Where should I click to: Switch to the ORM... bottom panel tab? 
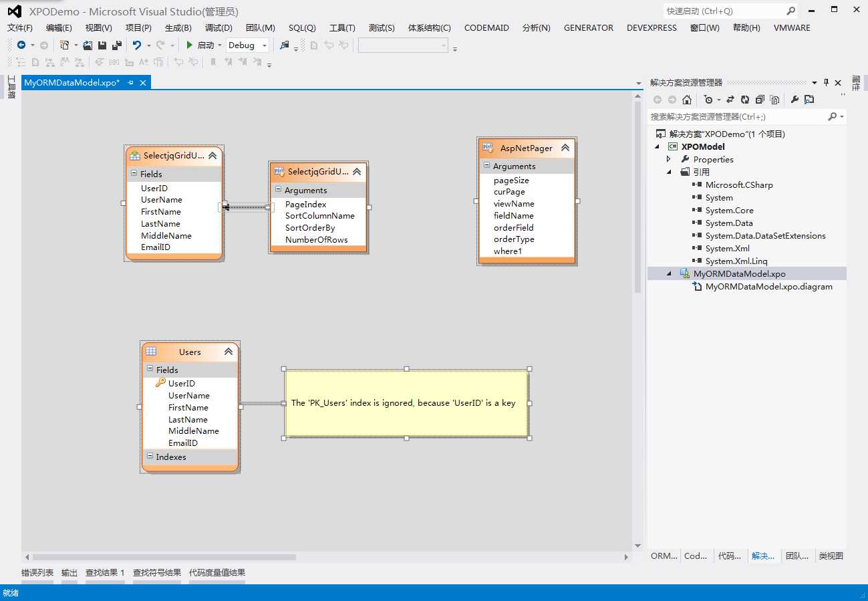click(664, 556)
